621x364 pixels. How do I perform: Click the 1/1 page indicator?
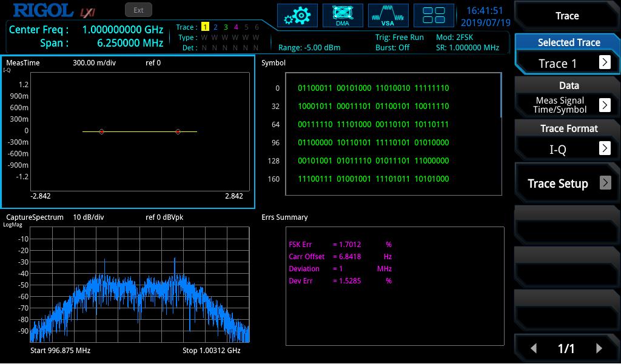coord(566,349)
